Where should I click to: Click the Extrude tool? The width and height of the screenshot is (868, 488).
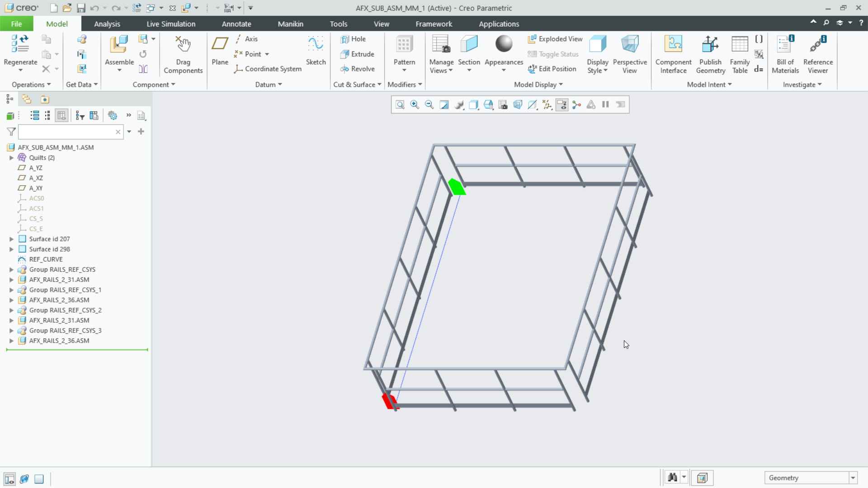pos(357,54)
